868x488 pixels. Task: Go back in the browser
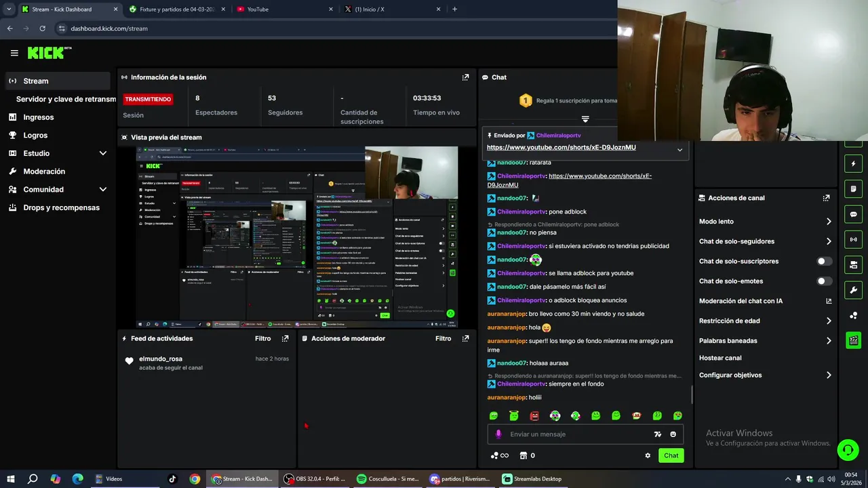coord(9,28)
